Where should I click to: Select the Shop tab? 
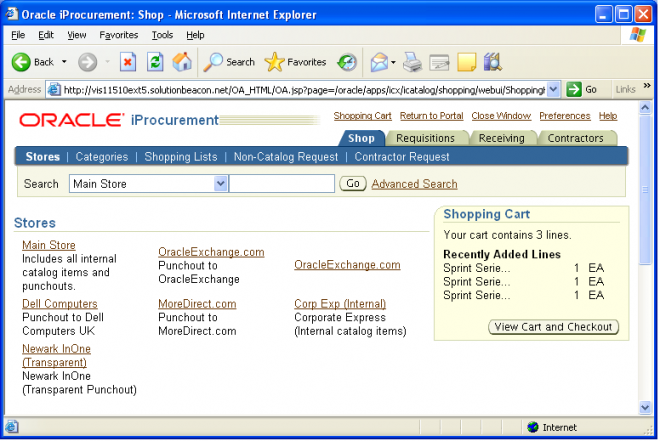click(x=361, y=138)
